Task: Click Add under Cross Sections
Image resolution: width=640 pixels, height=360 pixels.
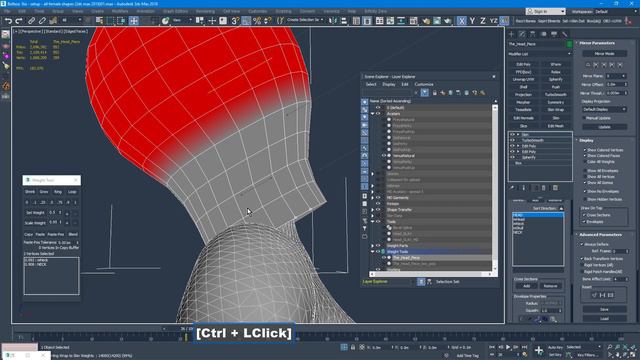Action: point(527,286)
